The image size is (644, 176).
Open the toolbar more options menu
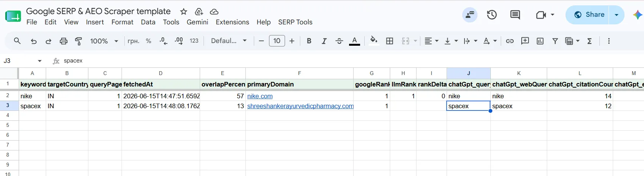[609, 41]
